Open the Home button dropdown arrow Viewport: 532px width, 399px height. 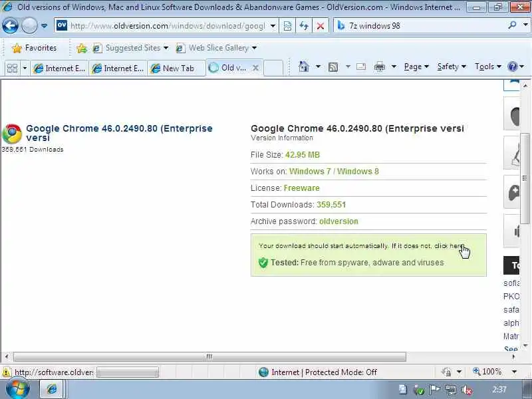tap(318, 66)
